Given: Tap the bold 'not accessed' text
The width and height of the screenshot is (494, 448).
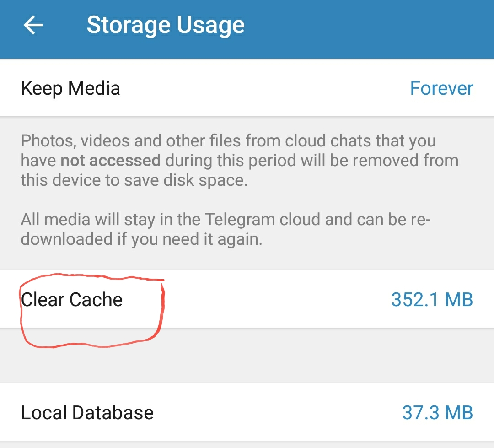Looking at the screenshot, I should (x=111, y=161).
